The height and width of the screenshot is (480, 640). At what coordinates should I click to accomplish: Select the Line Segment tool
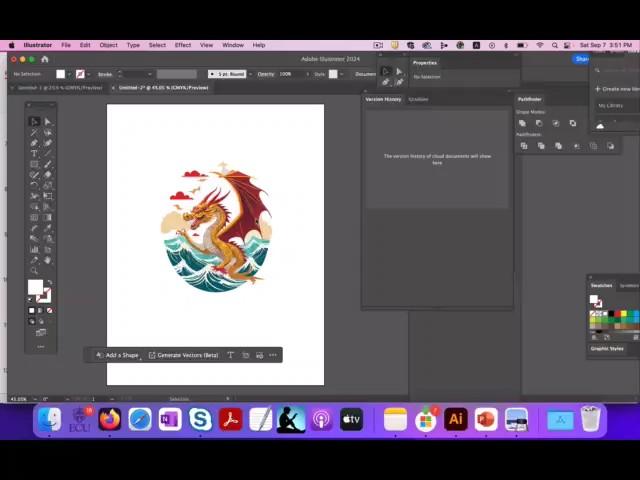48,153
